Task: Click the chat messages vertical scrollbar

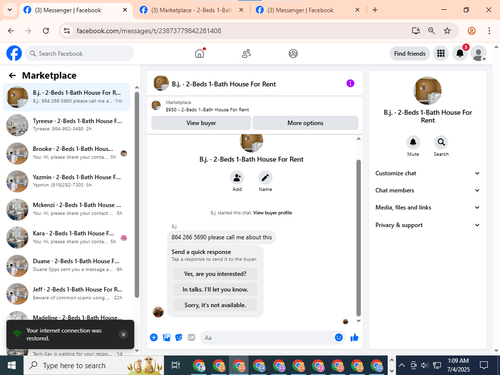Action: (359, 238)
